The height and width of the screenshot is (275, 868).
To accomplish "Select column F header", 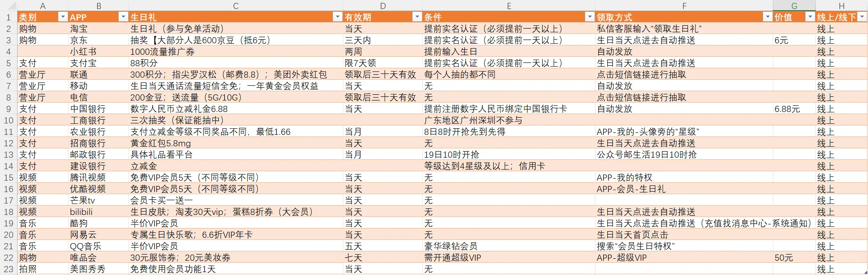I will click(x=684, y=6).
